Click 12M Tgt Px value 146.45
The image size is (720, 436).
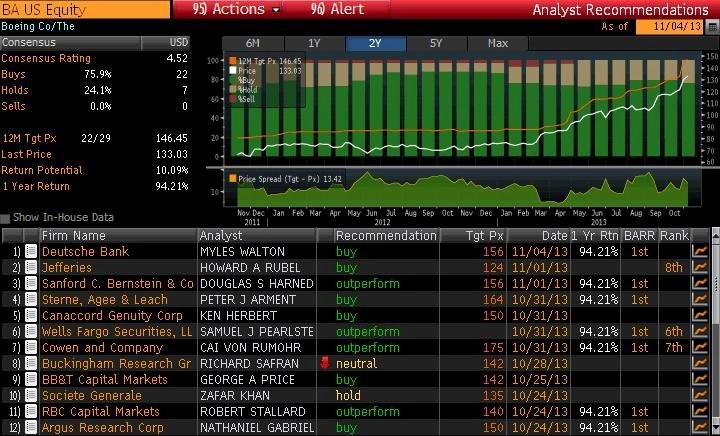172,138
